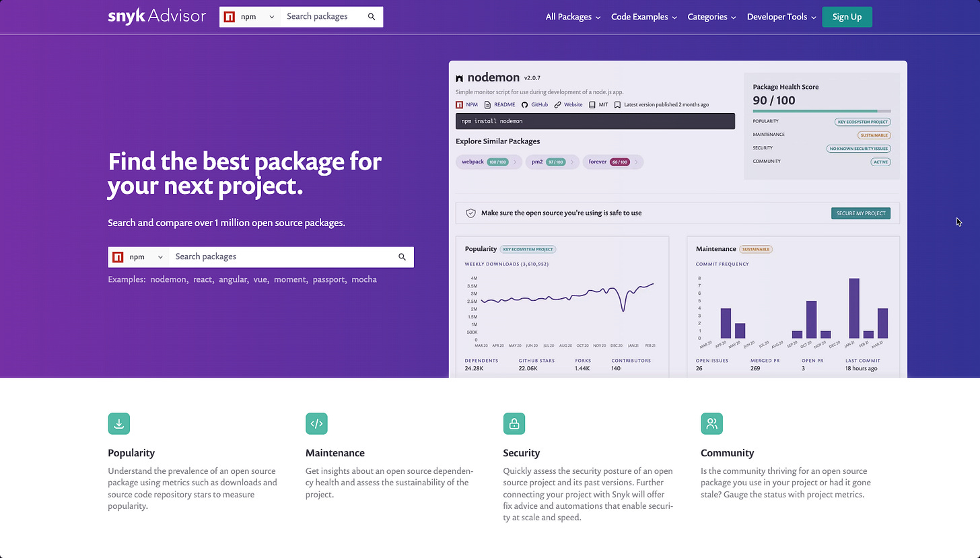Viewport: 980px width, 558px height.
Task: Select the pm2 similar package chip
Action: pos(551,162)
